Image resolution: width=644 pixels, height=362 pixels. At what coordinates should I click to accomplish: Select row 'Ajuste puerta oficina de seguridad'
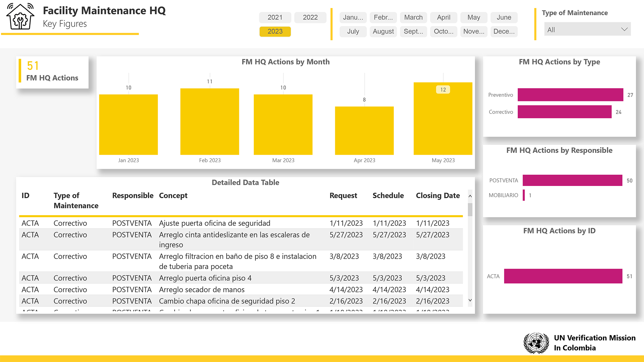241,223
